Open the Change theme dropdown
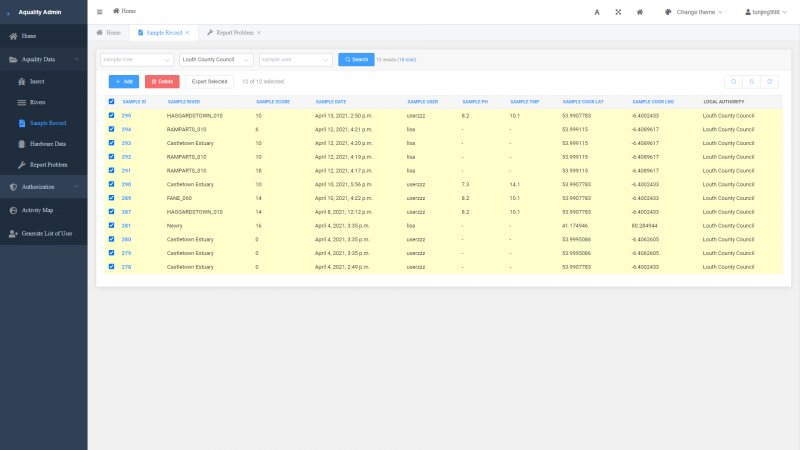Image resolution: width=800 pixels, height=450 pixels. 694,12
